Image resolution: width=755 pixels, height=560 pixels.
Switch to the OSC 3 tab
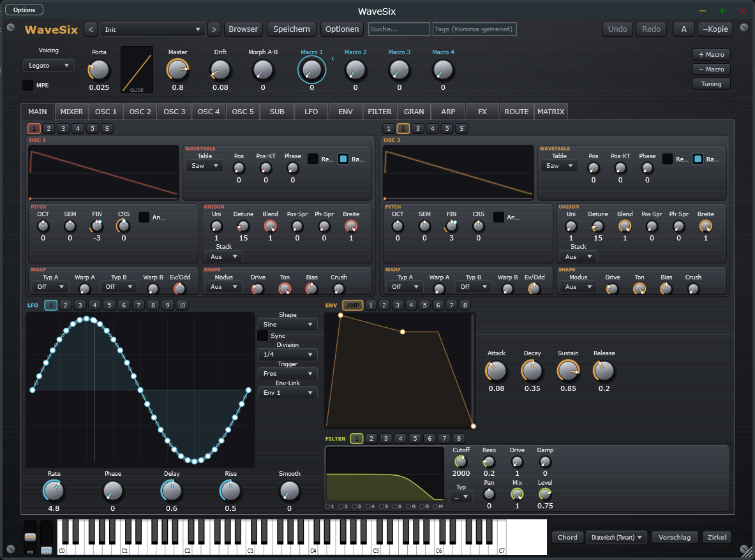[174, 112]
